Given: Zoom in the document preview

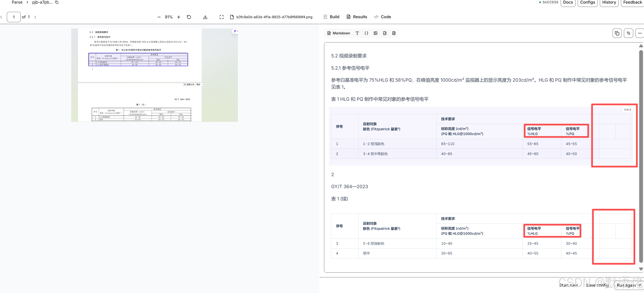Looking at the screenshot, I should click(178, 17).
